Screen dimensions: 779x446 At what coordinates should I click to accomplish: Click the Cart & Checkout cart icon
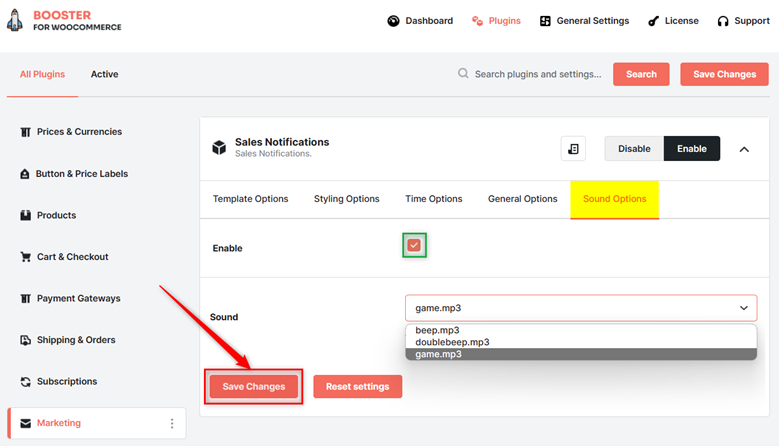click(x=25, y=257)
